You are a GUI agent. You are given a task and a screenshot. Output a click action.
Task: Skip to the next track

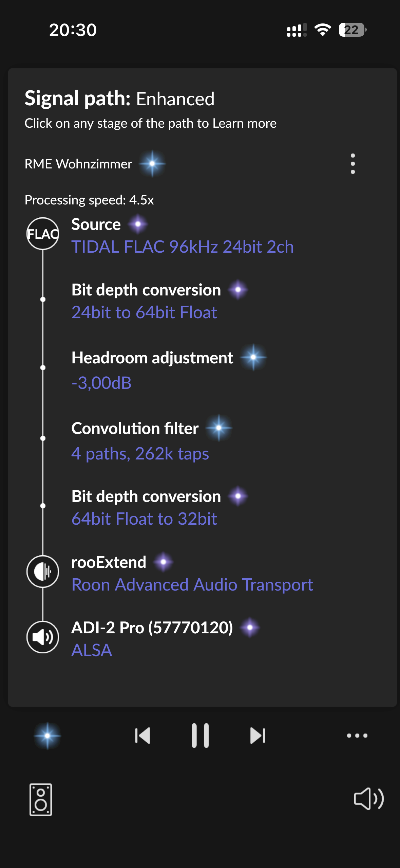coord(258,736)
